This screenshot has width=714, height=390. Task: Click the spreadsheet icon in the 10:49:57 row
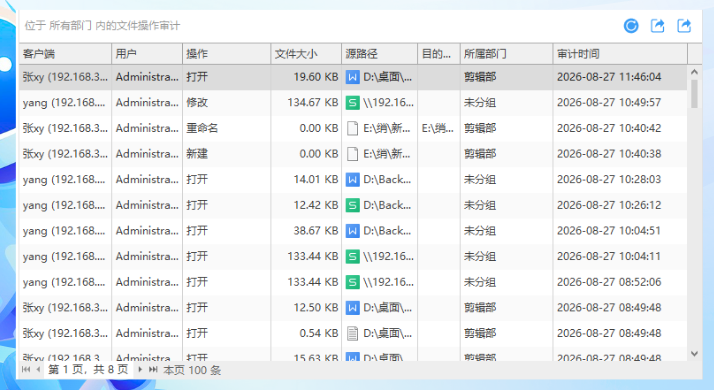352,103
